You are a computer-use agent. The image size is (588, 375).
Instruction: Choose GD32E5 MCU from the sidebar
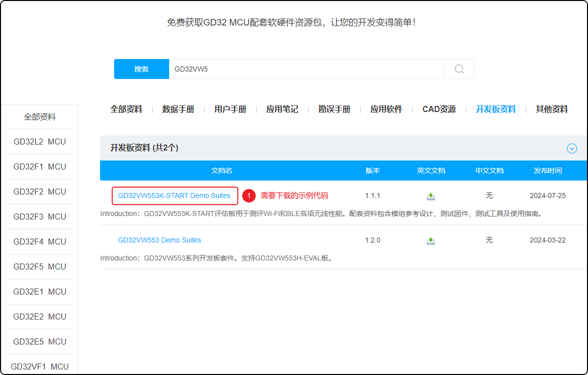click(x=40, y=341)
